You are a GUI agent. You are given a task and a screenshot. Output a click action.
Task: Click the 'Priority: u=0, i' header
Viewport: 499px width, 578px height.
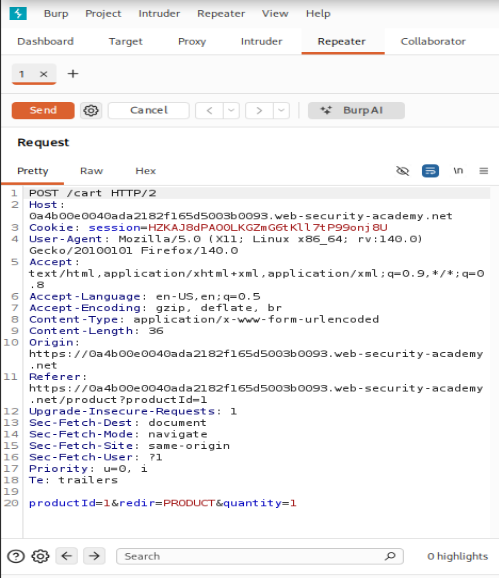88,469
